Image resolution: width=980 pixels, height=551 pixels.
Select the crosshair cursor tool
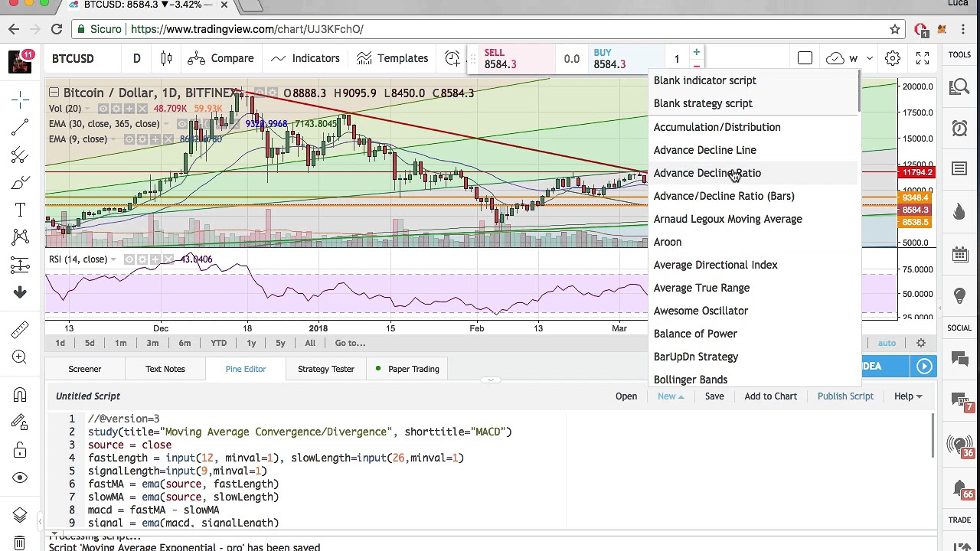(20, 99)
